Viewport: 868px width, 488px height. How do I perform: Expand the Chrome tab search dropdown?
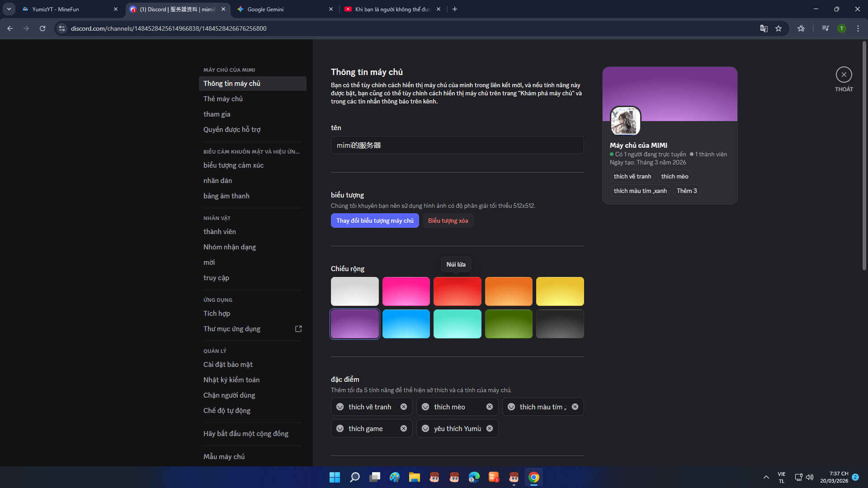point(9,9)
